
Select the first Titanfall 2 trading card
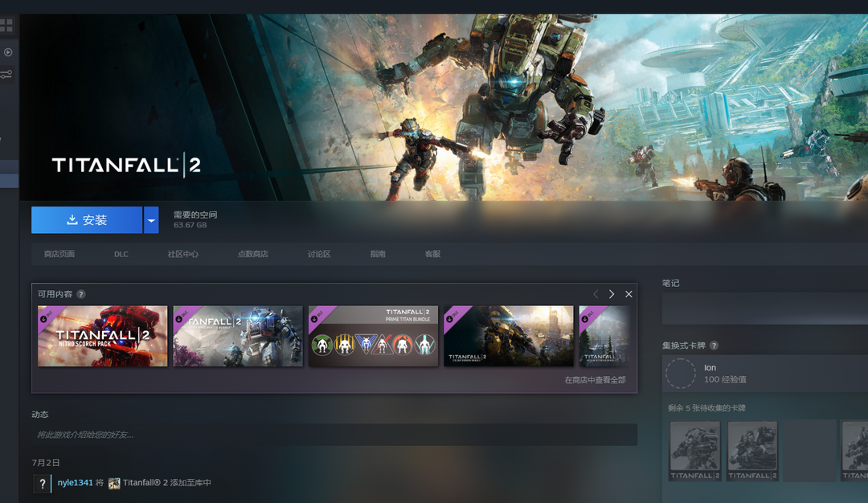[694, 451]
